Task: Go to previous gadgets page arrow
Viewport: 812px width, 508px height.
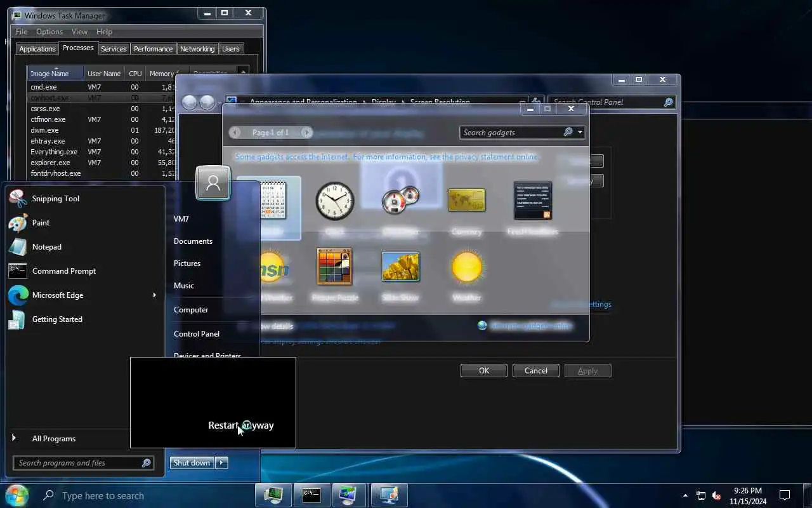Action: (235, 133)
